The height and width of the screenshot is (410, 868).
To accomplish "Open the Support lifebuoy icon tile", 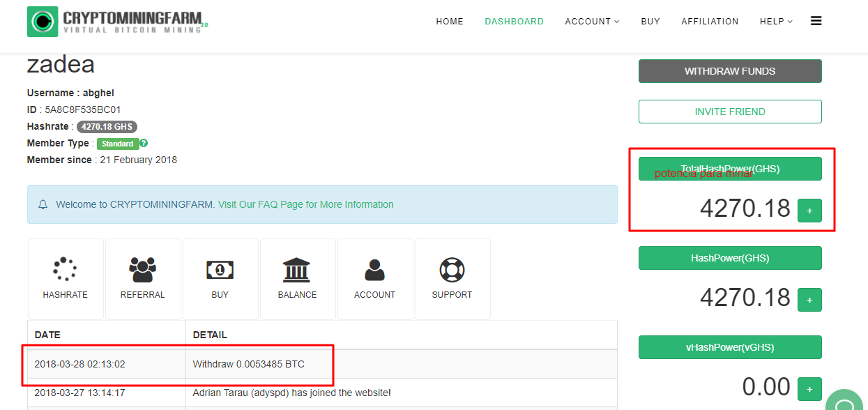I will 452,280.
